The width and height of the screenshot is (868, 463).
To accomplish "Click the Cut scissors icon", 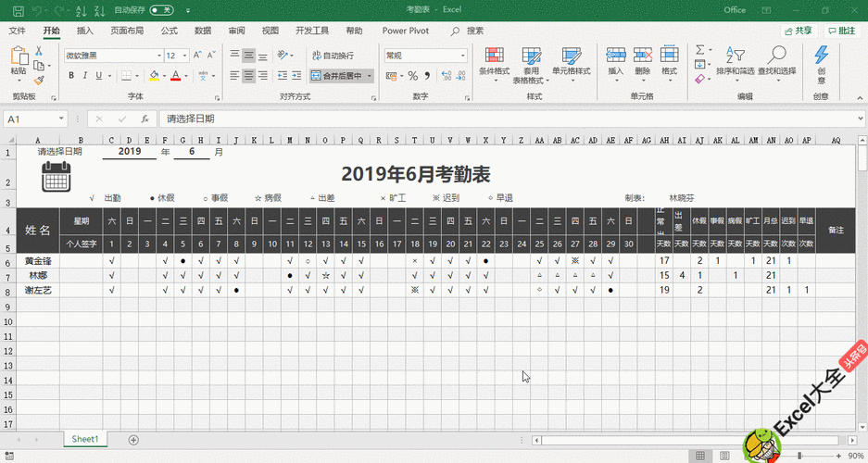I will [39, 51].
